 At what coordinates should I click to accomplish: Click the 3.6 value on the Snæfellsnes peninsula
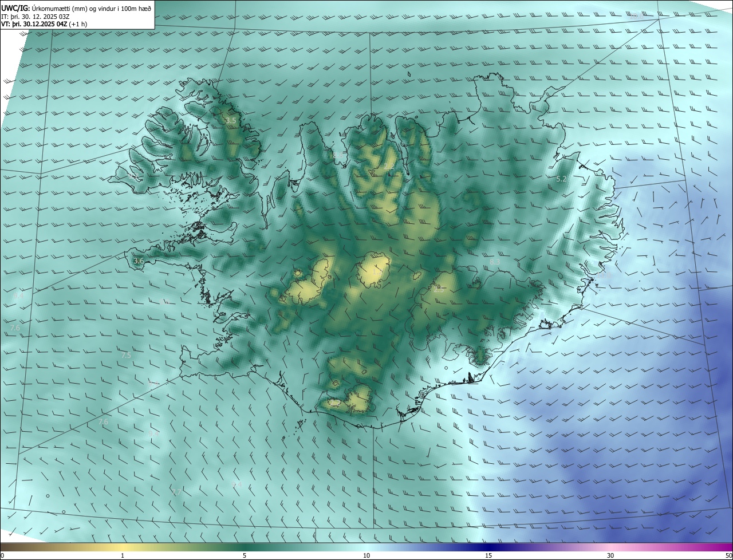click(139, 261)
